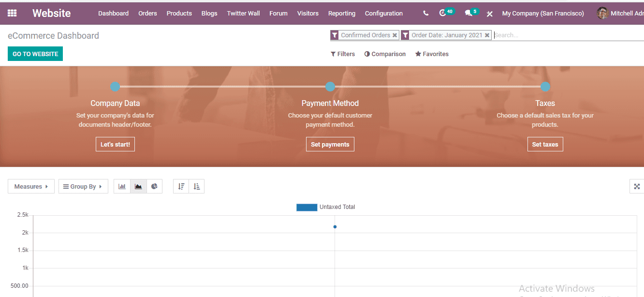This screenshot has height=297, width=644.
Task: Click the data point on the chart
Action: pyautogui.click(x=335, y=227)
